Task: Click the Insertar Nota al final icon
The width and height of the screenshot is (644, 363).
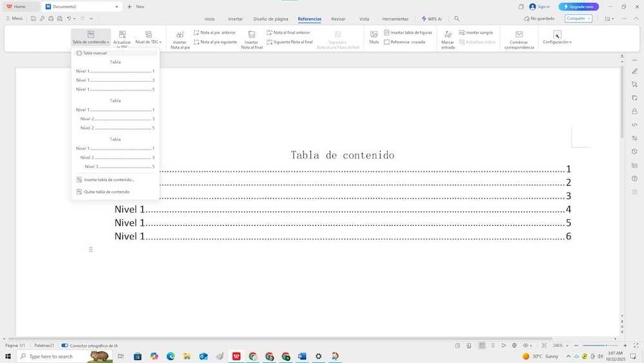Action: point(252,35)
